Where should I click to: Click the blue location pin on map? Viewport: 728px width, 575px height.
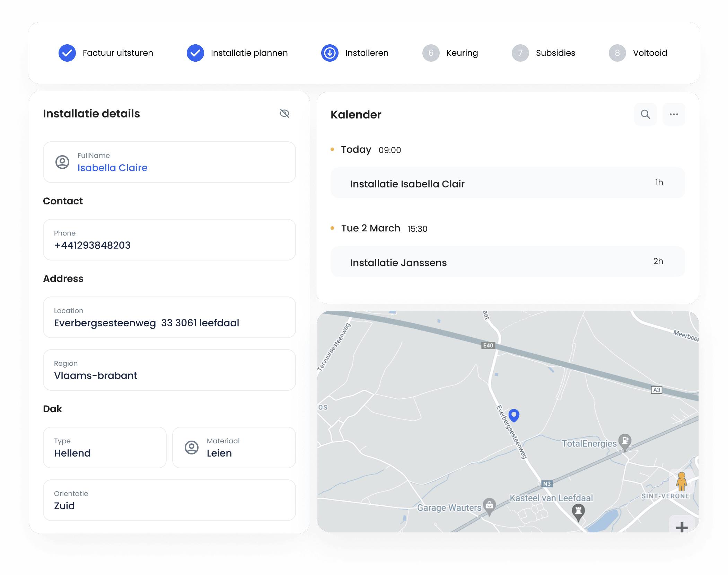pyautogui.click(x=514, y=415)
